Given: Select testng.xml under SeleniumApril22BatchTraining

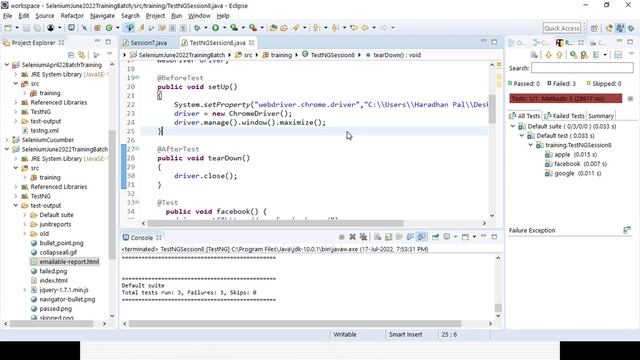Looking at the screenshot, I should click(x=44, y=131).
